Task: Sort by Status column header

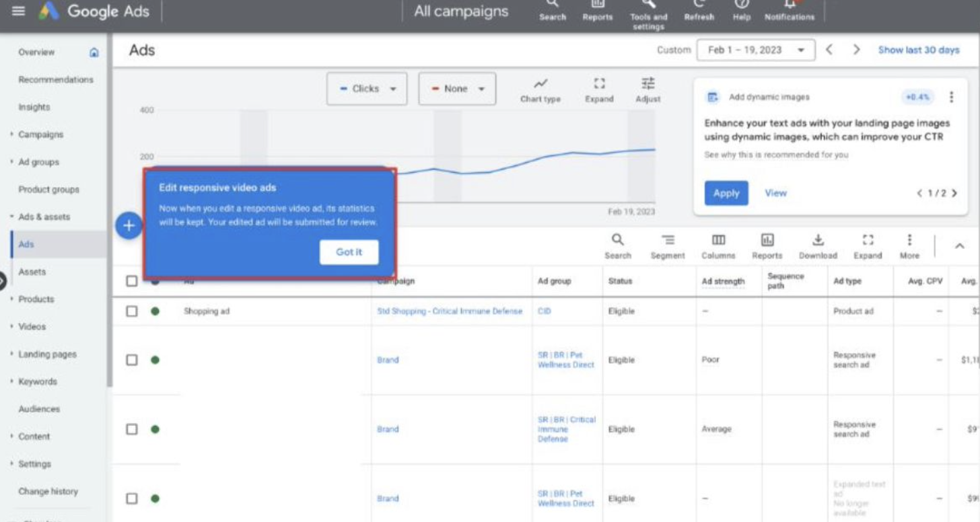Action: pyautogui.click(x=620, y=281)
